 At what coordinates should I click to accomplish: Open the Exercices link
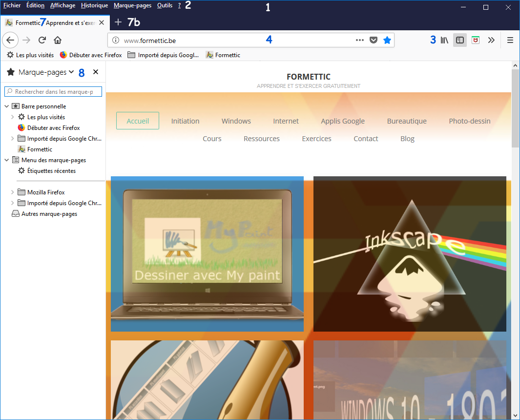click(x=317, y=139)
